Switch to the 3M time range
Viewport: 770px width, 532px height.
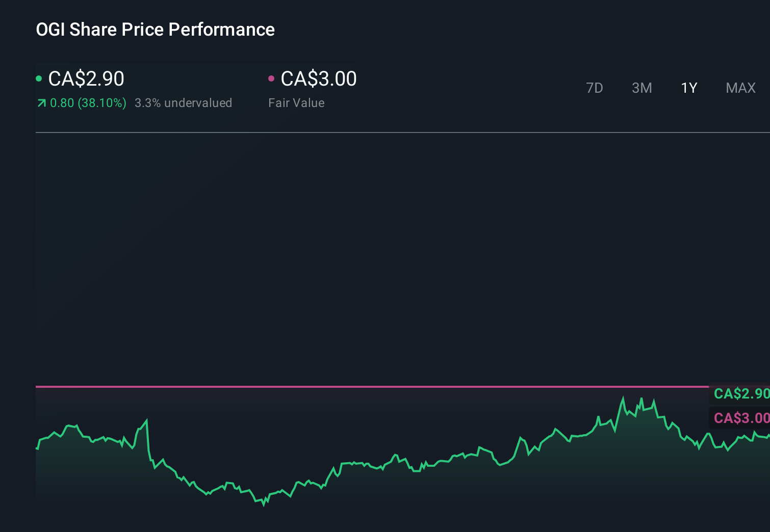(641, 88)
